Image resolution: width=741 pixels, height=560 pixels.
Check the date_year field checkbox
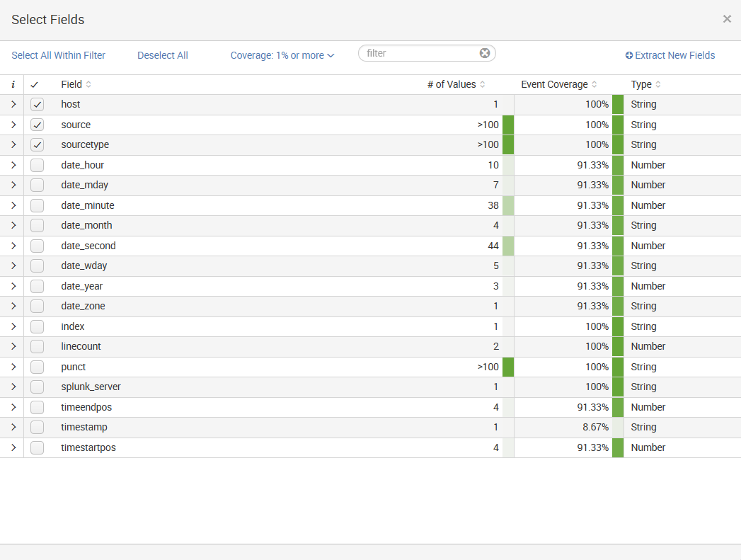[37, 287]
